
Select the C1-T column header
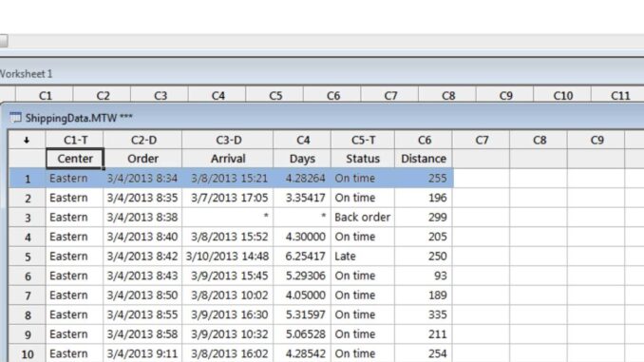[x=75, y=140]
